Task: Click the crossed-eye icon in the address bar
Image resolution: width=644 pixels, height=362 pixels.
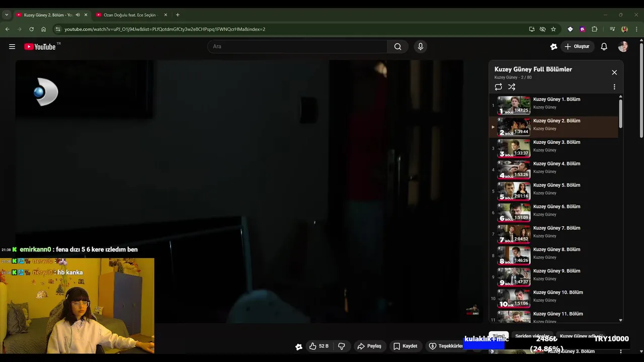Action: (x=542, y=29)
